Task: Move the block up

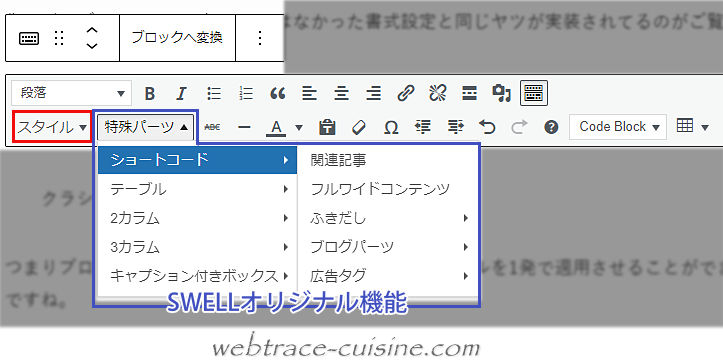Action: click(x=92, y=30)
